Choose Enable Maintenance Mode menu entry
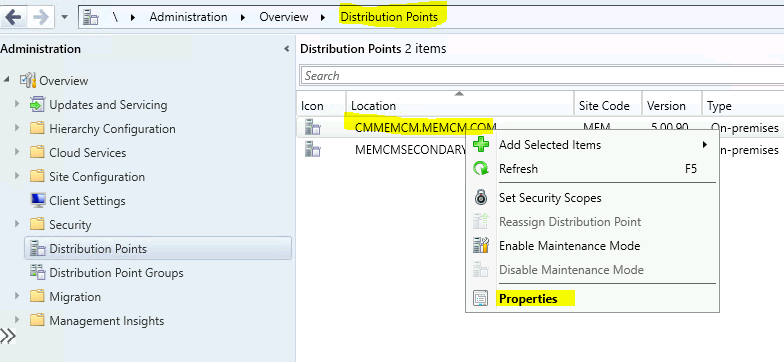Viewport: 784px width, 362px height. [592, 246]
